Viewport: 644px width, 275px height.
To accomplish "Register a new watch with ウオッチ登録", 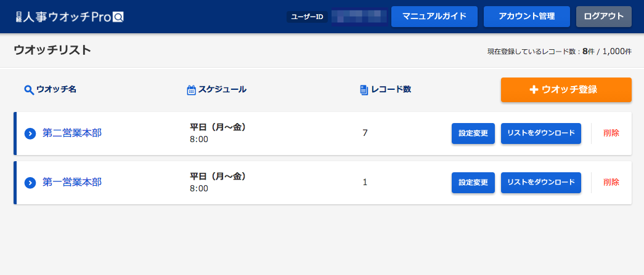I will pos(566,90).
